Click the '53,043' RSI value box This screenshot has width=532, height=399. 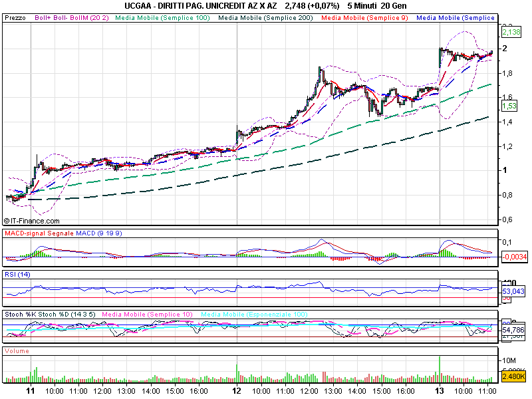[x=513, y=291]
